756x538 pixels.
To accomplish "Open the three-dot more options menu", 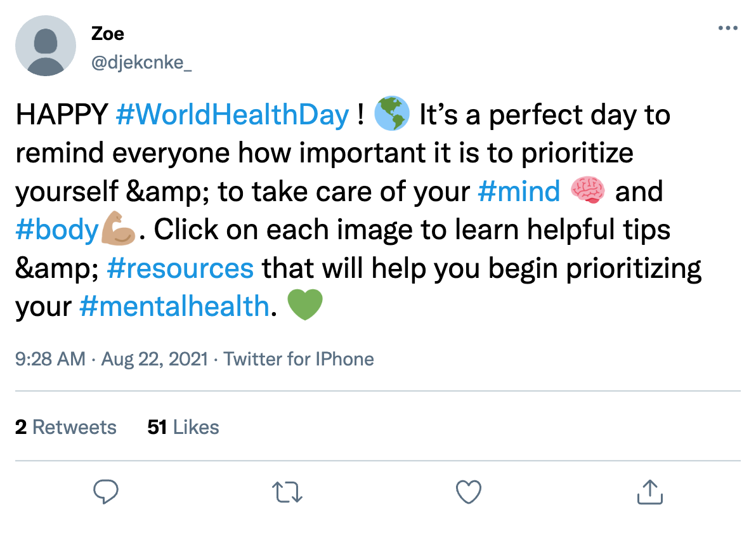I will tap(727, 29).
